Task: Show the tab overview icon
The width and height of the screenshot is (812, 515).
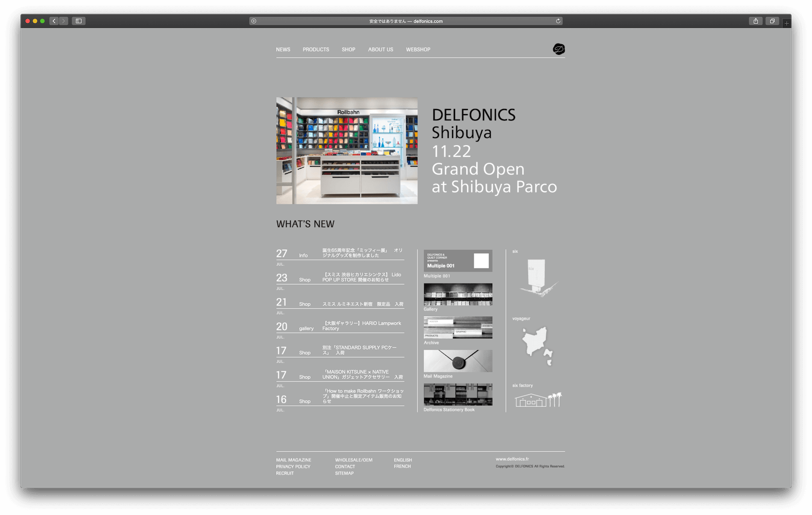Action: click(772, 21)
